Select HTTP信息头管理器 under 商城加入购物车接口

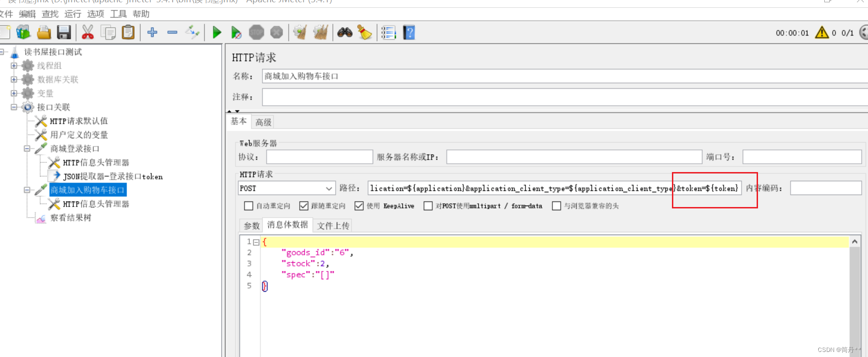(x=96, y=204)
